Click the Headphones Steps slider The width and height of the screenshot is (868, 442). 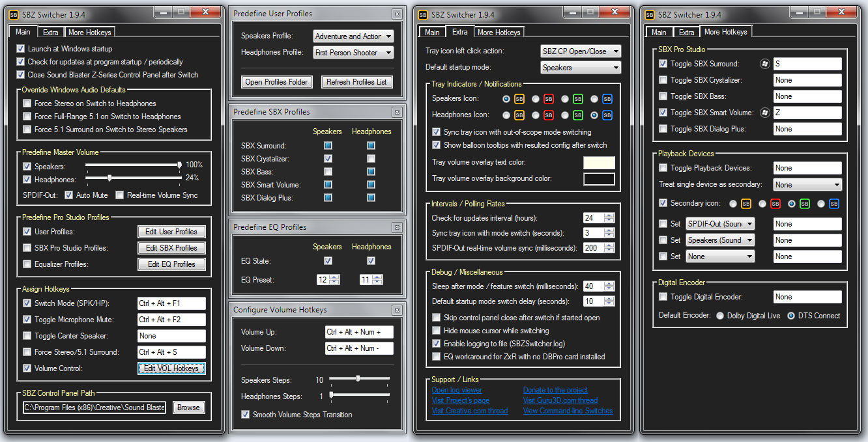360,395
